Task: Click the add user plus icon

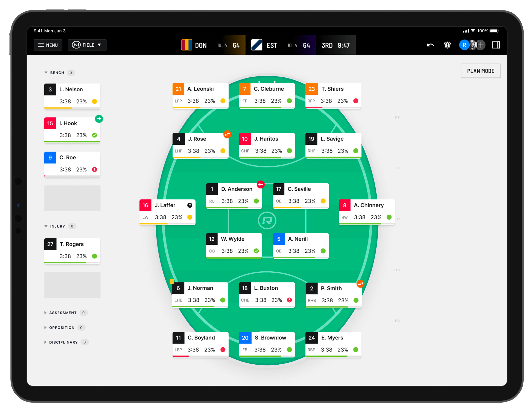Action: [480, 45]
